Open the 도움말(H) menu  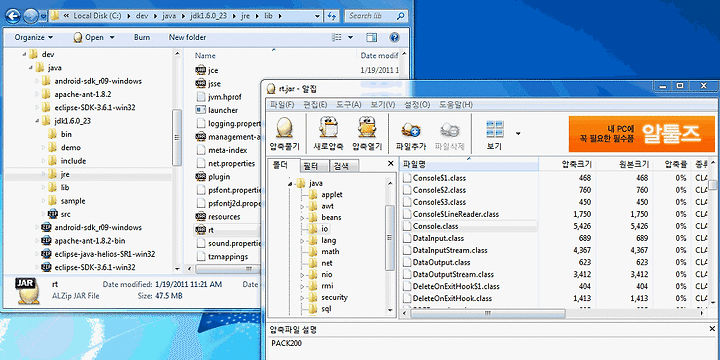pos(456,105)
